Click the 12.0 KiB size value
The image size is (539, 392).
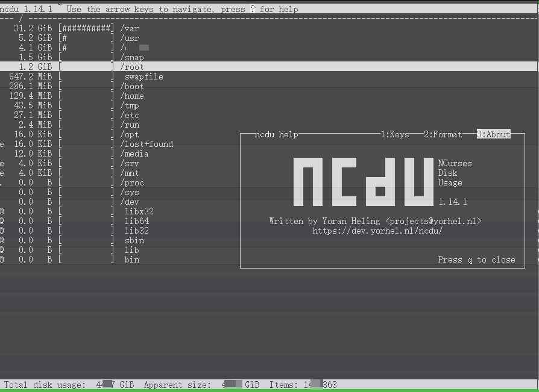tap(33, 154)
